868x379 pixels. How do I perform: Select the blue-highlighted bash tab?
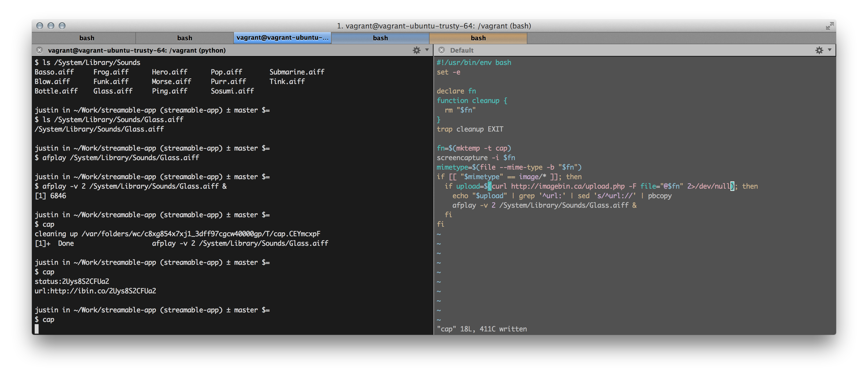[380, 38]
